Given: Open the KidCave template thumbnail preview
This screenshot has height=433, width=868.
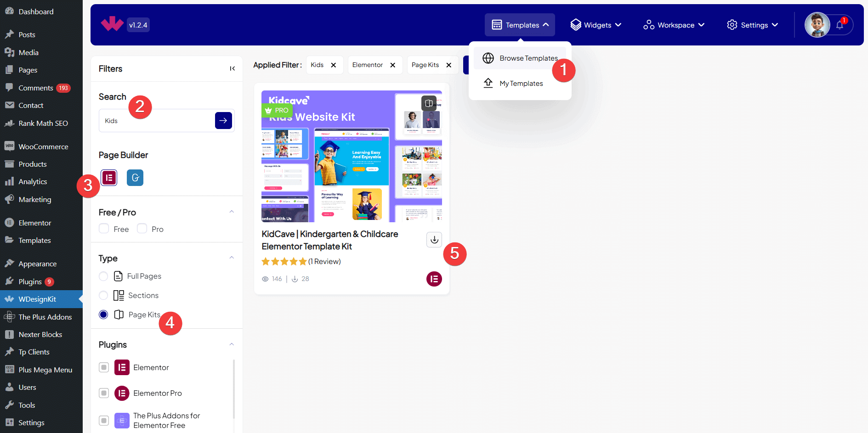Looking at the screenshot, I should point(352,156).
